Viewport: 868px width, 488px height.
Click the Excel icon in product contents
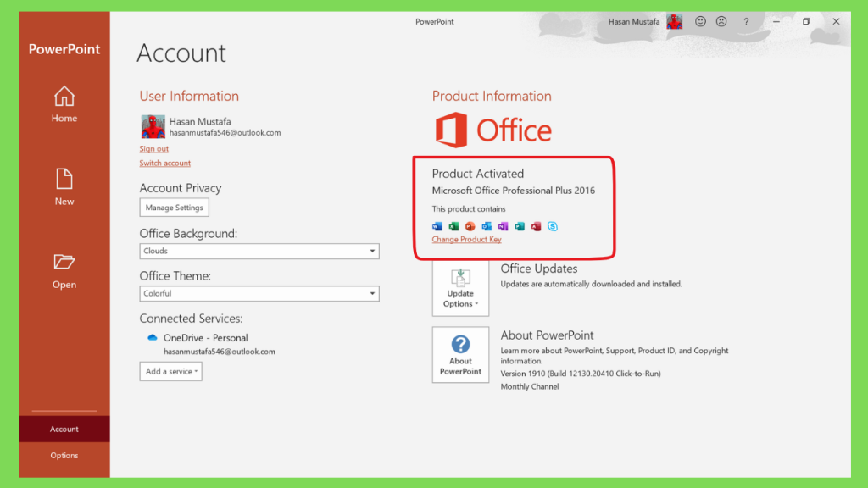click(454, 226)
